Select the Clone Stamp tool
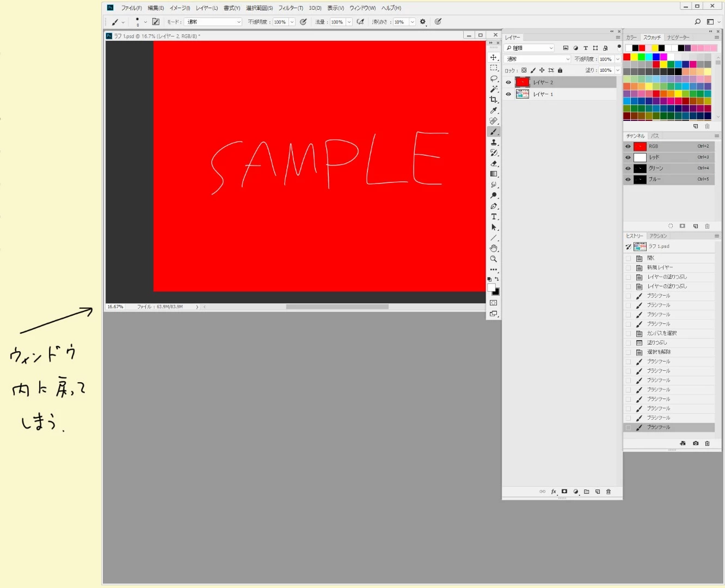This screenshot has height=588, width=725. [x=494, y=143]
